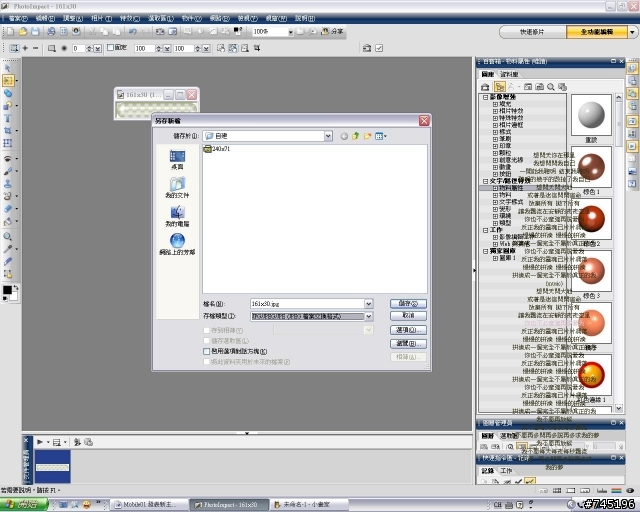Switch to Mobile01 taskbar window
The width and height of the screenshot is (640, 512).
coord(149,505)
